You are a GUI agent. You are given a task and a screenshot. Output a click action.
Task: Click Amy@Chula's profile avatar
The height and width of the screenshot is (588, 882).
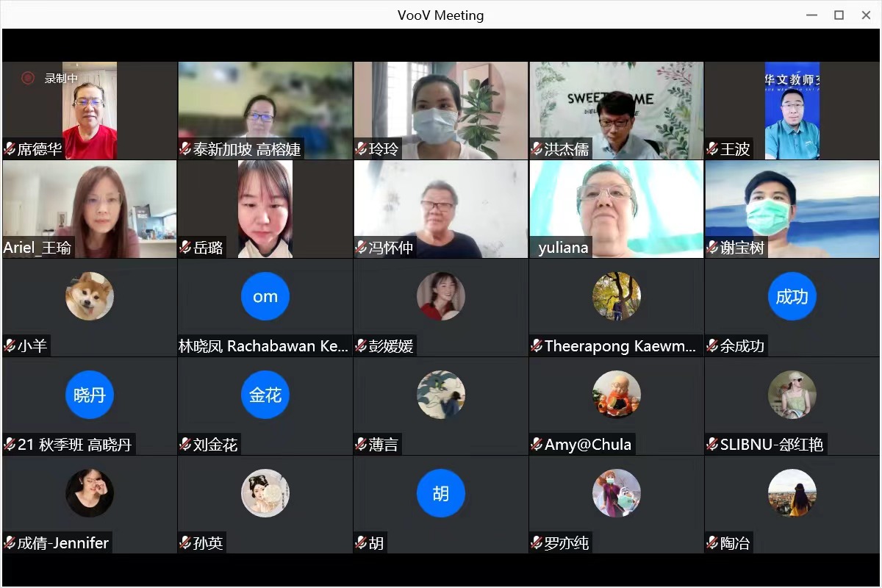[x=617, y=395]
